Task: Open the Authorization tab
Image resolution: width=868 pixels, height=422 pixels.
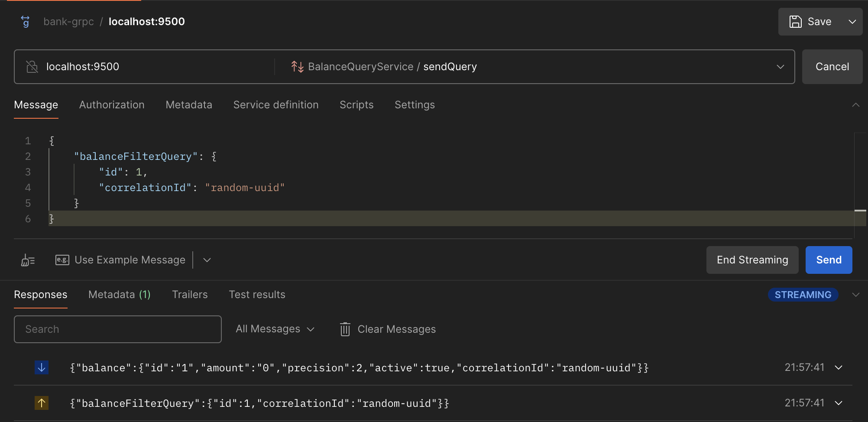Action: (x=112, y=105)
